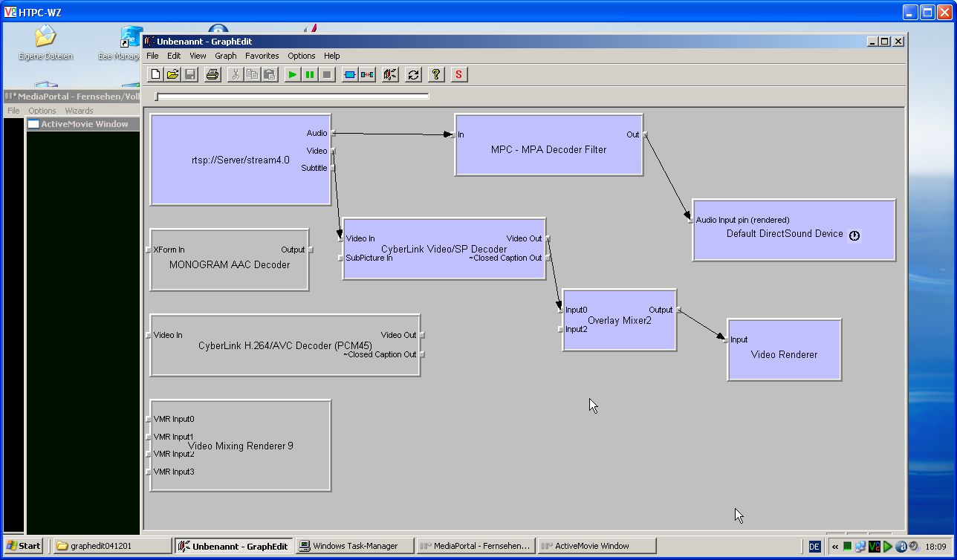Click the Copy toolbar icon
957x560 pixels.
click(252, 74)
